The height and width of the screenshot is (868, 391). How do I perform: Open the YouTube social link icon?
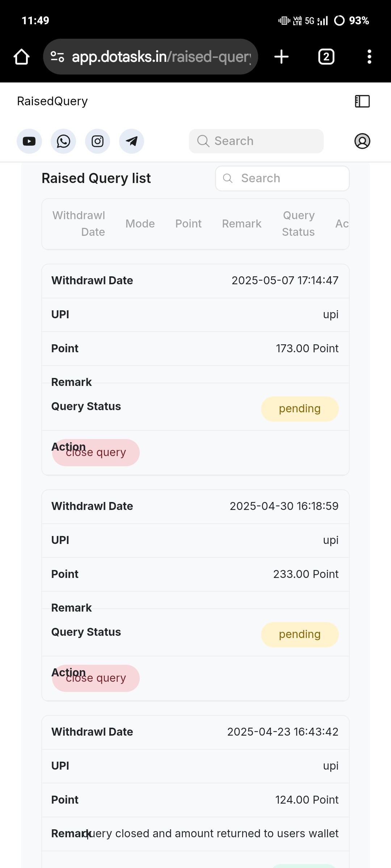click(x=29, y=141)
